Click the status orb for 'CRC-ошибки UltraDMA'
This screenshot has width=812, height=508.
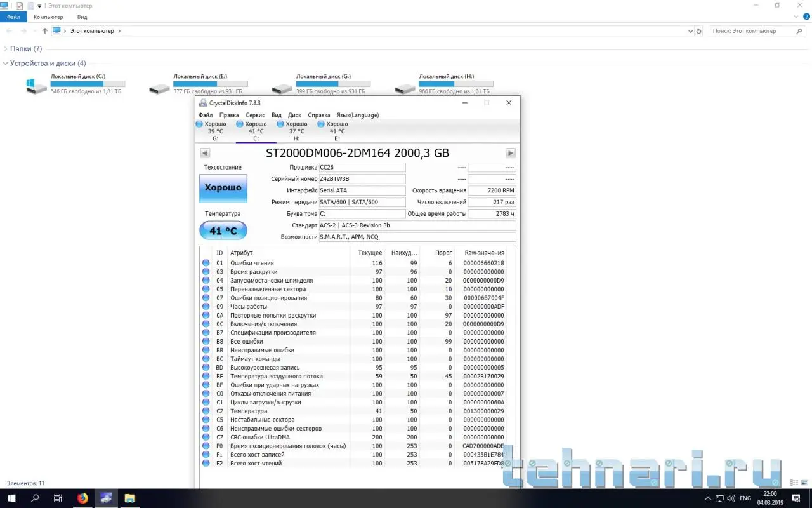click(x=206, y=438)
